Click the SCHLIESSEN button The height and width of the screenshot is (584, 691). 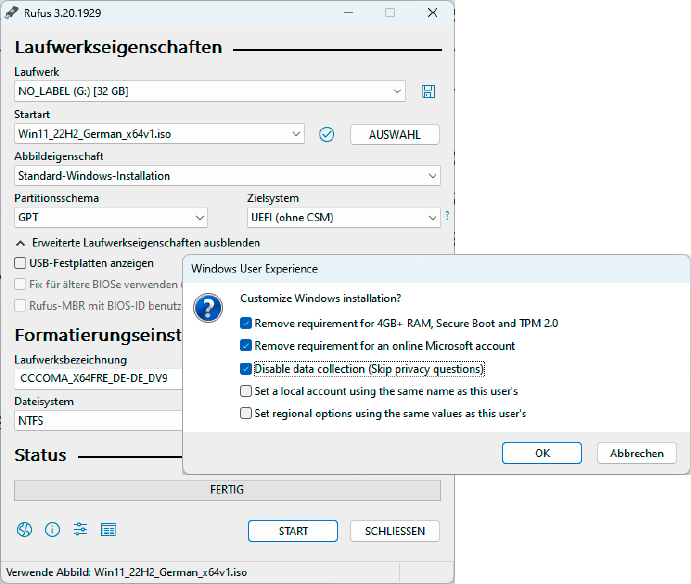395,531
